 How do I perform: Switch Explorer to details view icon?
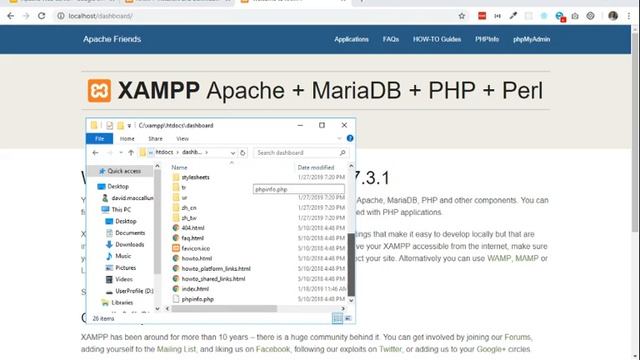(x=337, y=318)
